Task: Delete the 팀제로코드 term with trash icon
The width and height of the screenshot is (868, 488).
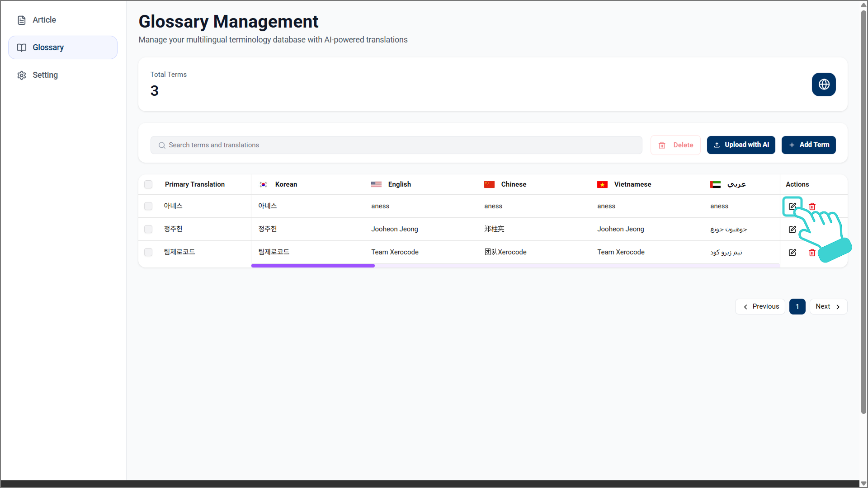Action: coord(812,253)
